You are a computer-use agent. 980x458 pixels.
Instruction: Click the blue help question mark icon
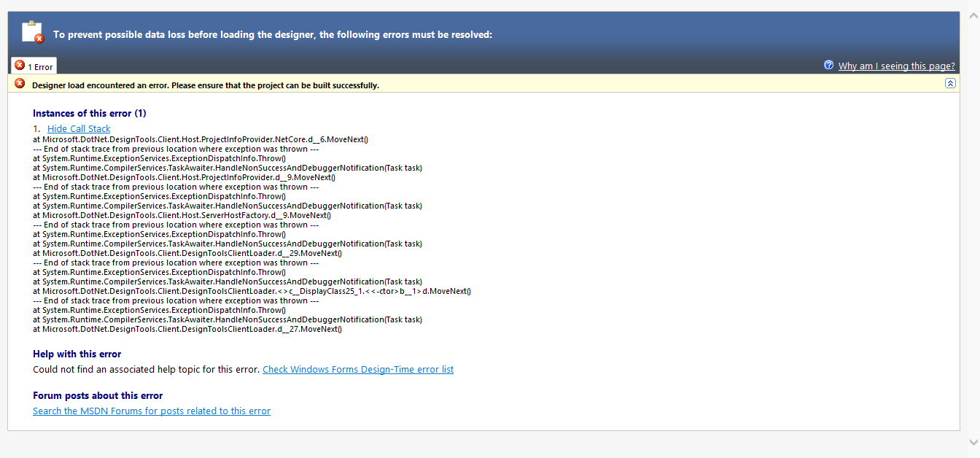pyautogui.click(x=828, y=65)
